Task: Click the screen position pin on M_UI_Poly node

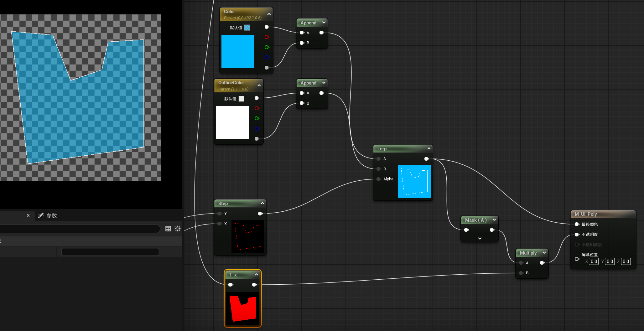Action: pos(577,259)
